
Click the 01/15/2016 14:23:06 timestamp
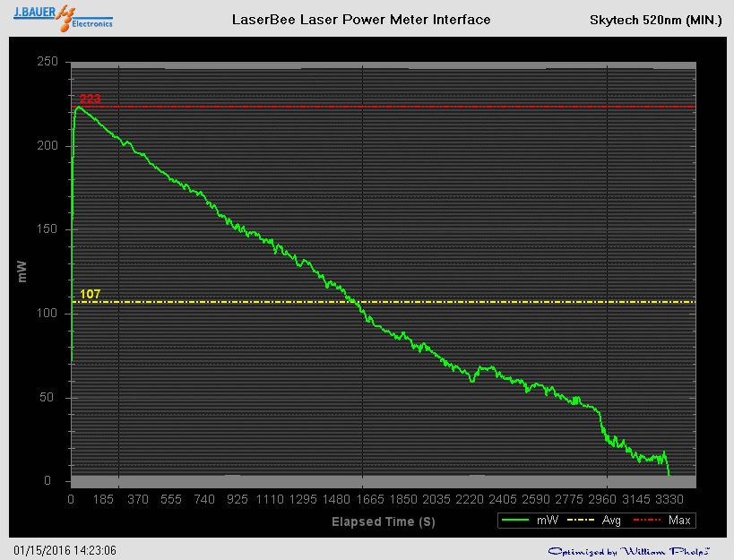65,550
